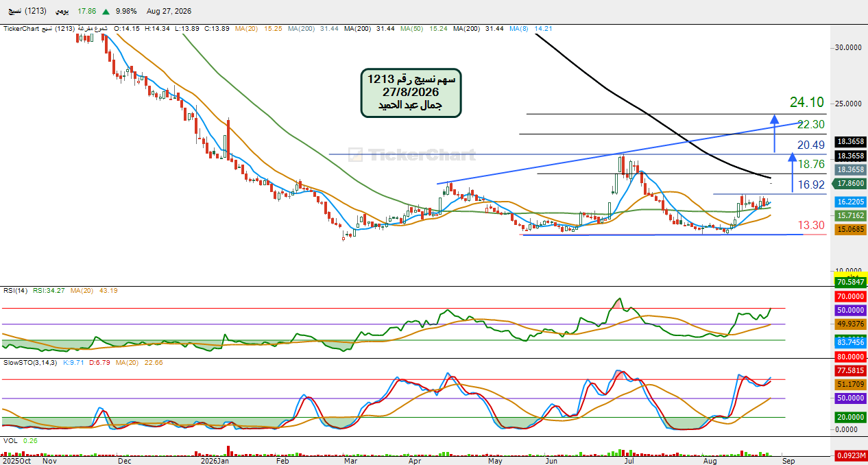Screen dimensions: 868x465
Task: Click the 0.26 volume value
Action: click(x=29, y=440)
